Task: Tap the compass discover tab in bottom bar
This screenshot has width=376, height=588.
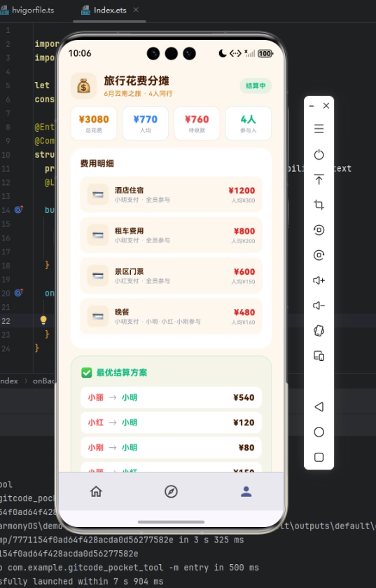Action: pos(171,491)
